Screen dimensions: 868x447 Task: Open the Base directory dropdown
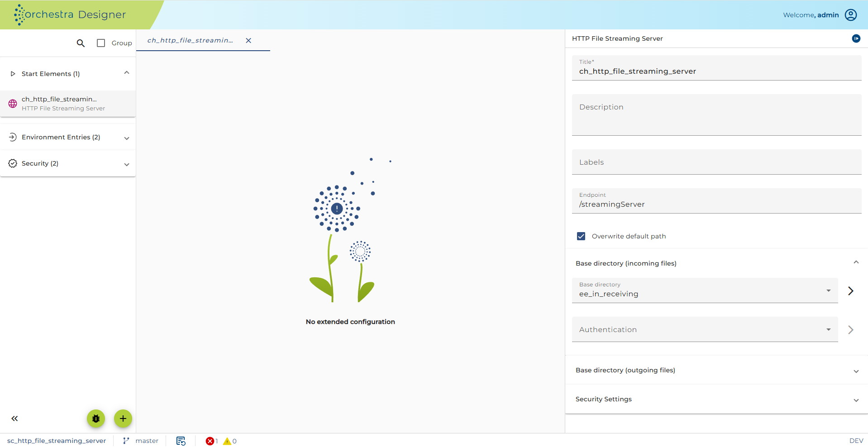(x=705, y=290)
